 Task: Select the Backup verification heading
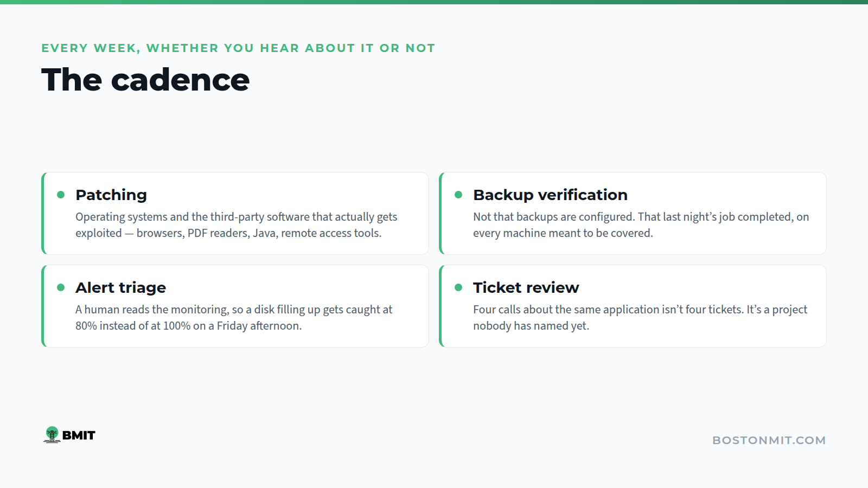point(550,195)
